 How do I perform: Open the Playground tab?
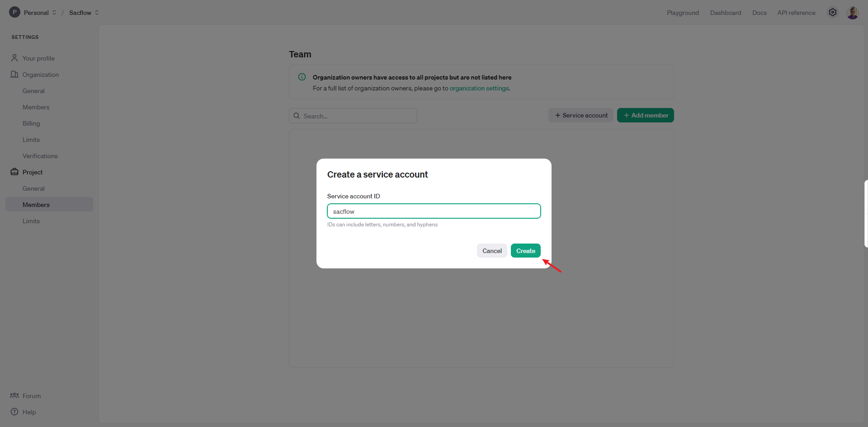[683, 13]
